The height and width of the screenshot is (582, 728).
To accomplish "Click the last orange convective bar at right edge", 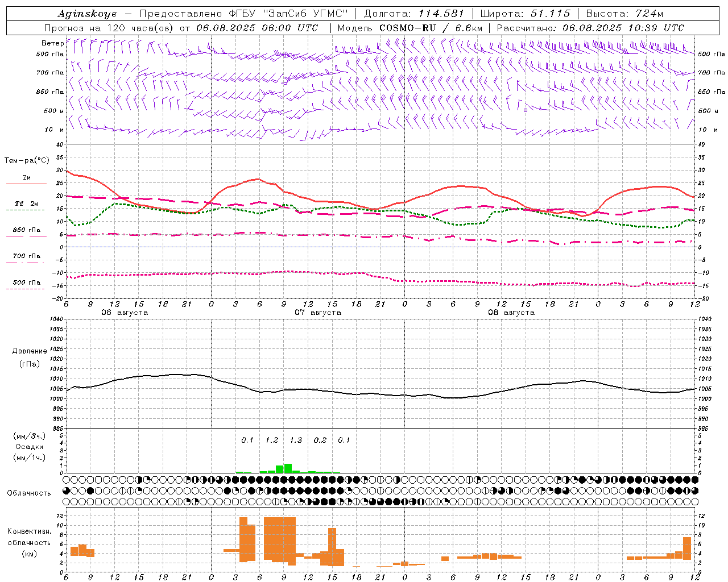I will click(x=686, y=548).
